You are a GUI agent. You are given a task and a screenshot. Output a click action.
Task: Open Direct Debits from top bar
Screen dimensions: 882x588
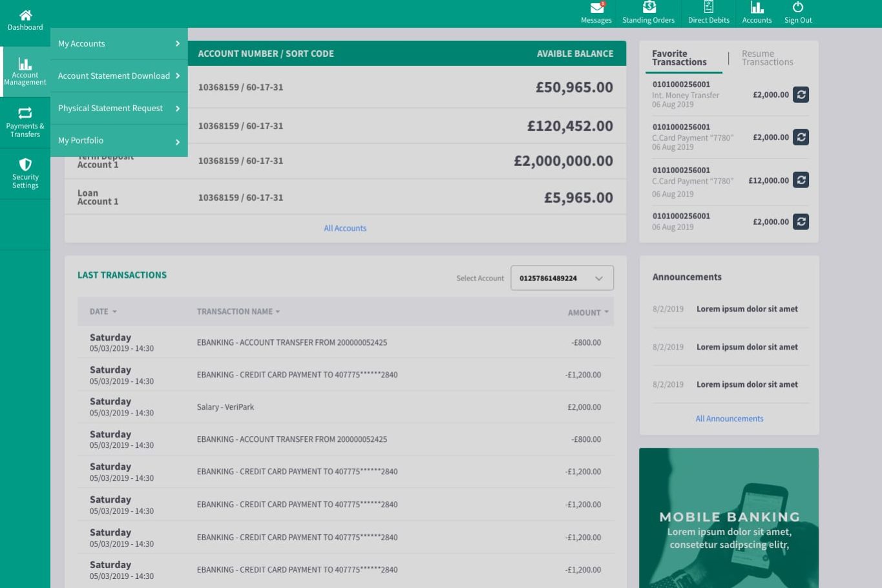coord(708,8)
